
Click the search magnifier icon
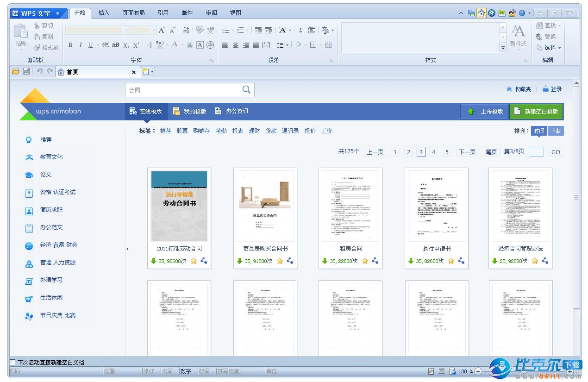pos(246,89)
